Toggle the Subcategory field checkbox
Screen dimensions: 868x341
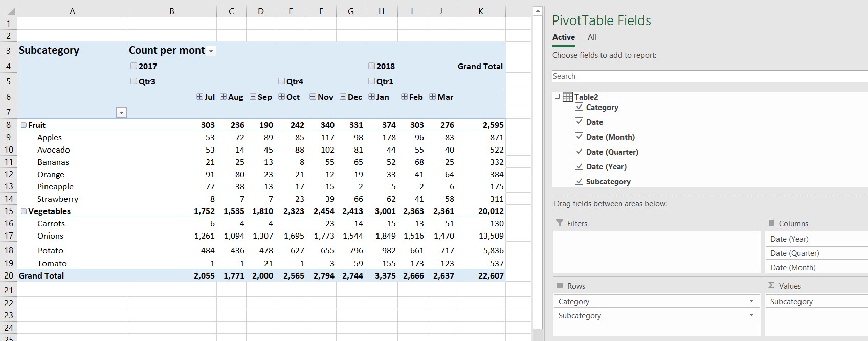tap(579, 181)
